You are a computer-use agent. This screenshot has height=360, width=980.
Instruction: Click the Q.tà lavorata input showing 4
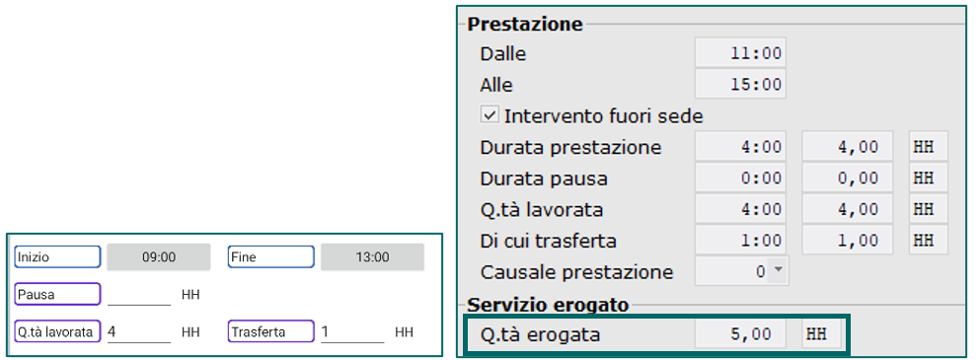click(x=139, y=331)
